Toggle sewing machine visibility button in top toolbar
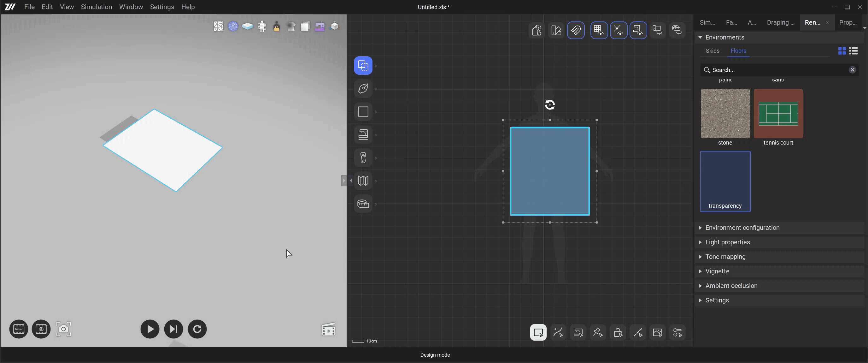Screen dimensions: 868x363 638,30
